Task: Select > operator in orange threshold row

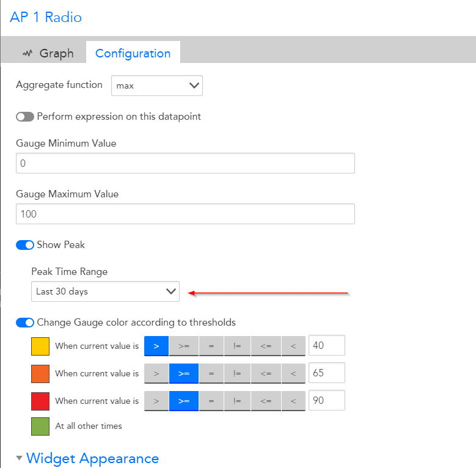Action: [x=156, y=373]
